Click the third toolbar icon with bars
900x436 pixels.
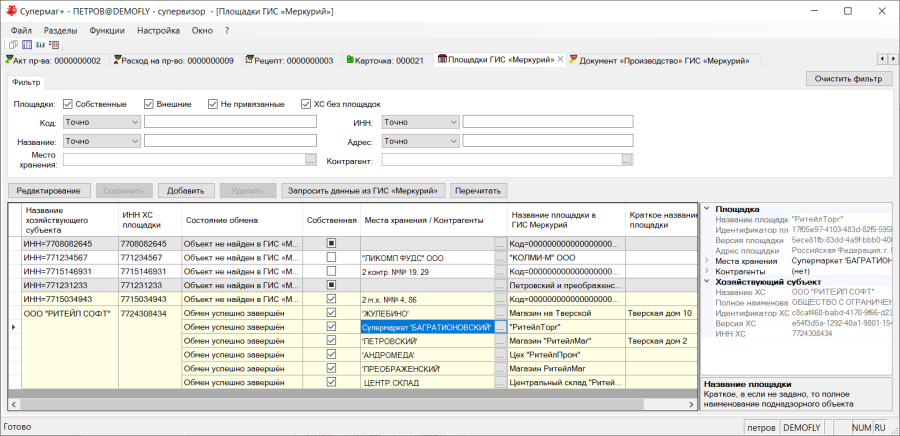[x=40, y=44]
